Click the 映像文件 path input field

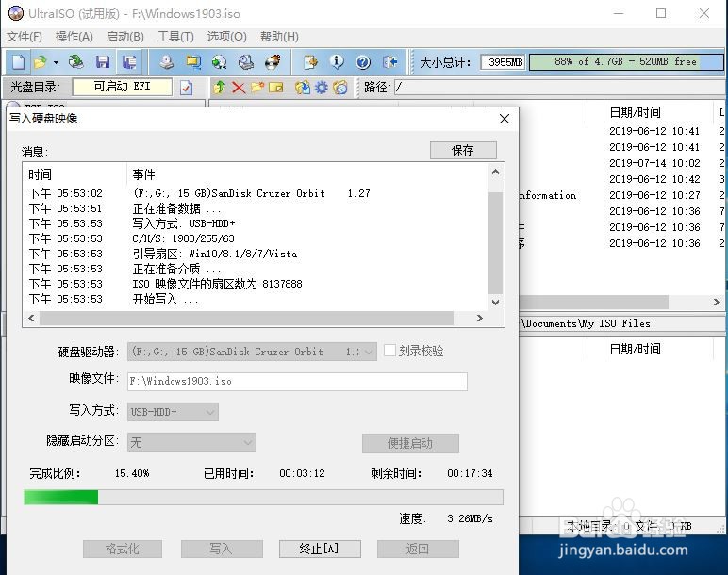point(297,382)
